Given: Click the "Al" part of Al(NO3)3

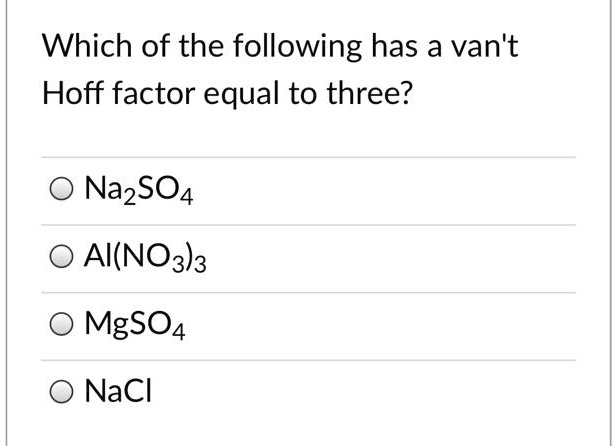Looking at the screenshot, I should click(97, 257).
